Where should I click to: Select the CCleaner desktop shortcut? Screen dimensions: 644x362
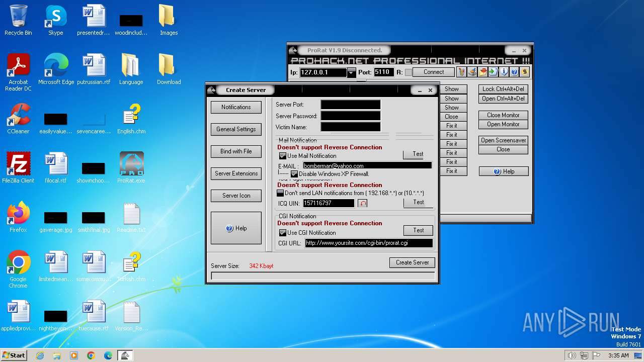18,119
